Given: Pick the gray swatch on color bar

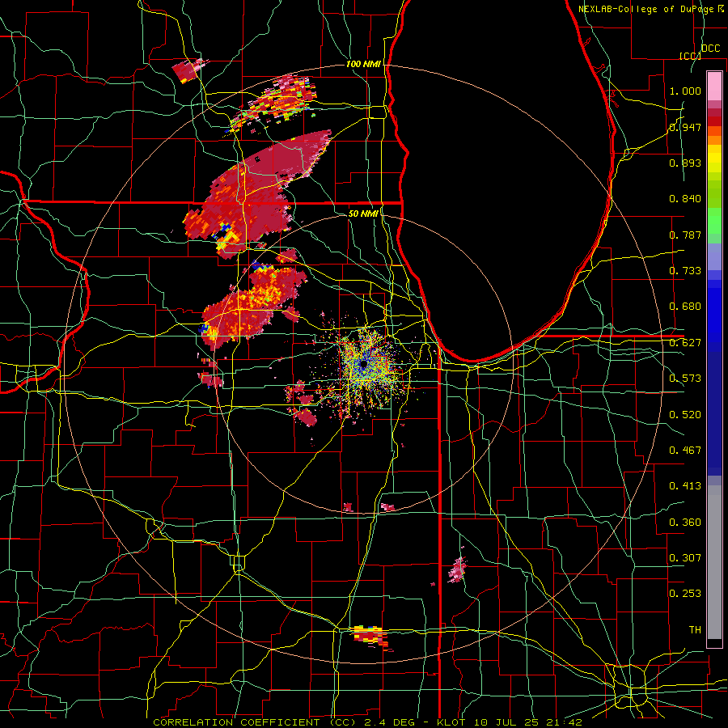Looking at the screenshot, I should tap(714, 562).
